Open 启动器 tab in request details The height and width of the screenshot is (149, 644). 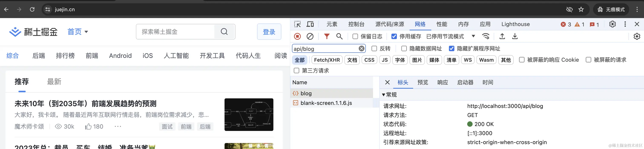465,82
